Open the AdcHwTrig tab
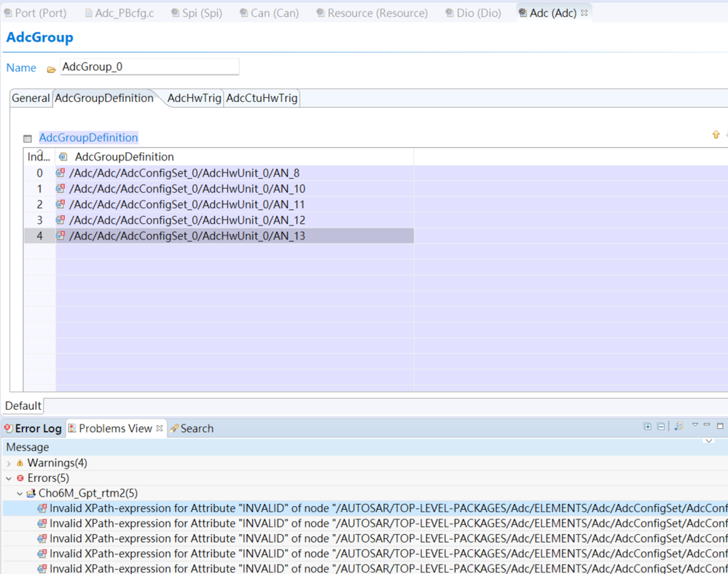This screenshot has height=574, width=728. click(x=194, y=98)
